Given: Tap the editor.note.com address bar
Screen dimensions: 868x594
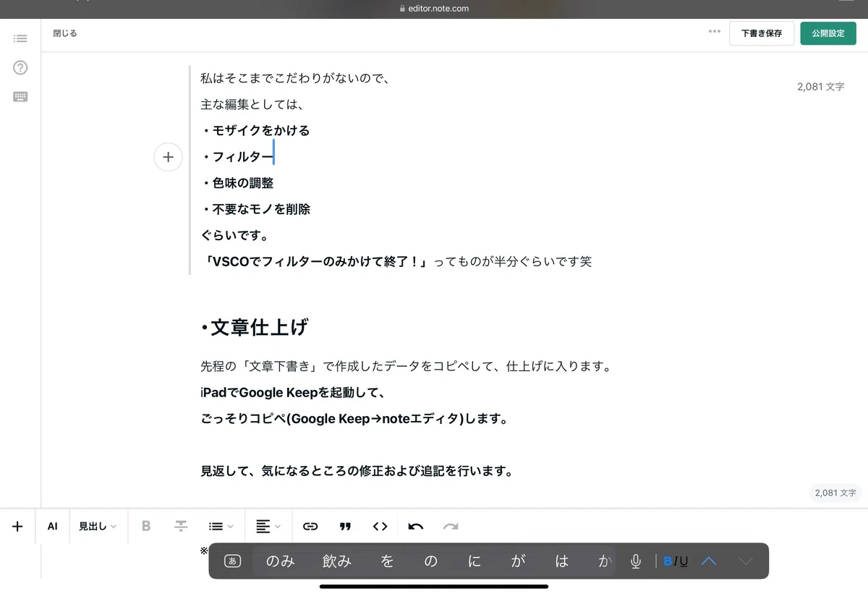Looking at the screenshot, I should tap(434, 9).
